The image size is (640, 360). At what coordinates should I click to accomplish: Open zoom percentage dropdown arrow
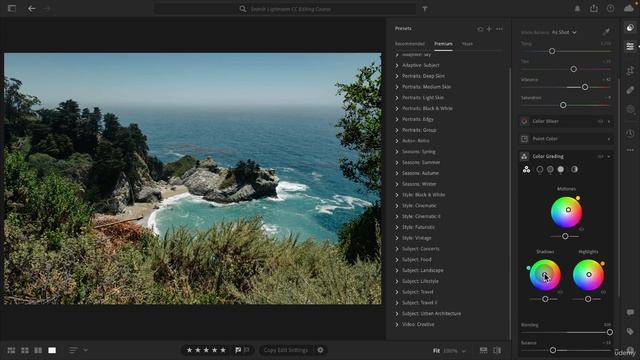click(464, 351)
